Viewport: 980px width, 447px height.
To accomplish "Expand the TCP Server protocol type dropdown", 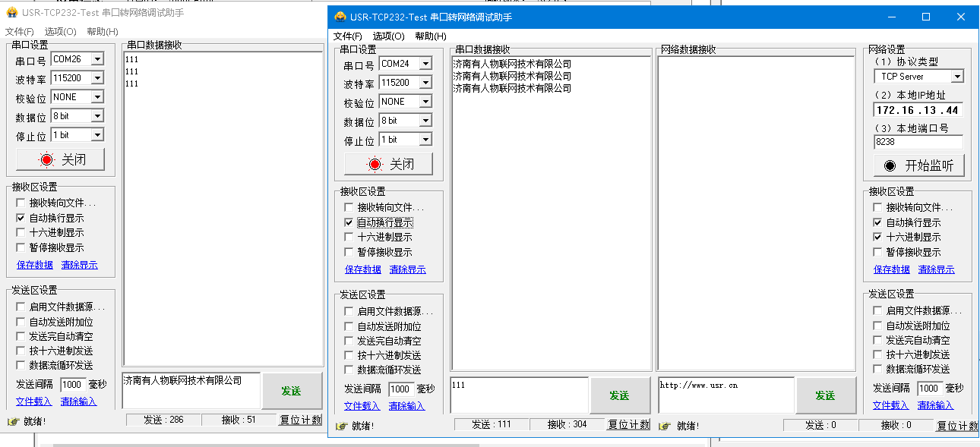I will tap(956, 77).
